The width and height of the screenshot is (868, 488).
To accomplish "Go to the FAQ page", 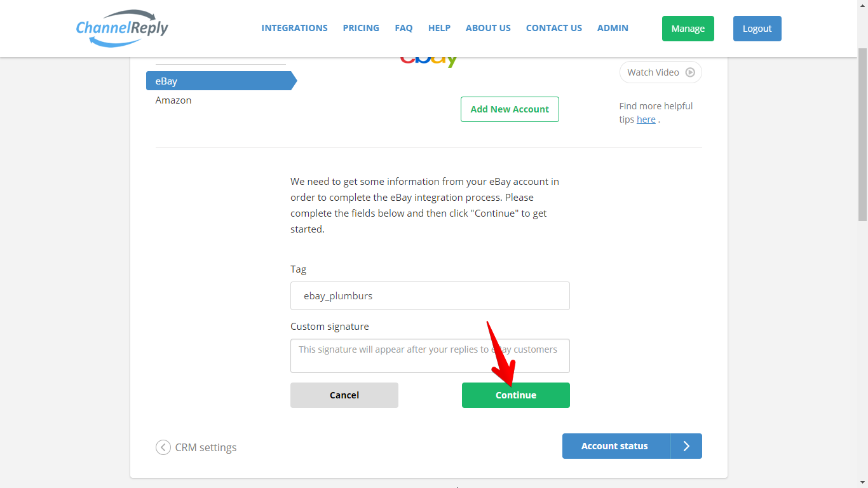I will click(403, 28).
